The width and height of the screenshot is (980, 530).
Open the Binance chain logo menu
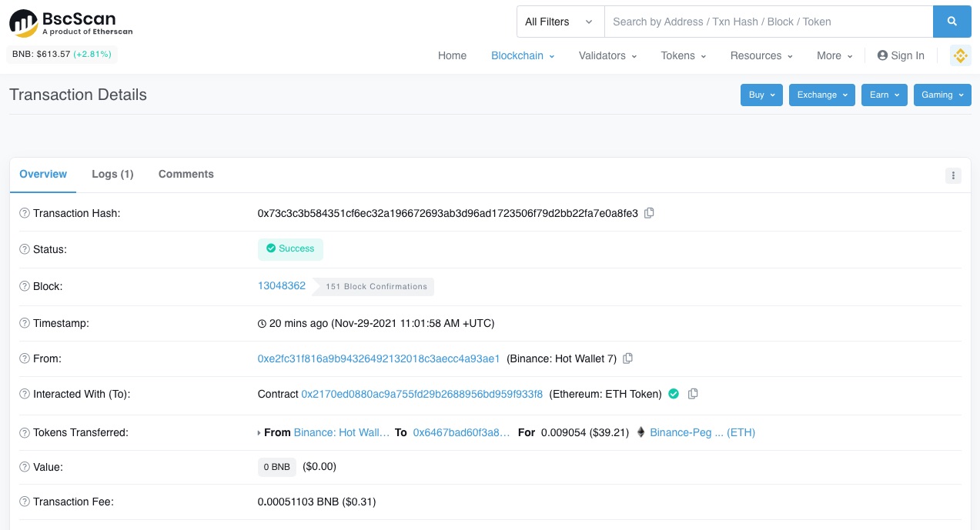click(x=960, y=55)
